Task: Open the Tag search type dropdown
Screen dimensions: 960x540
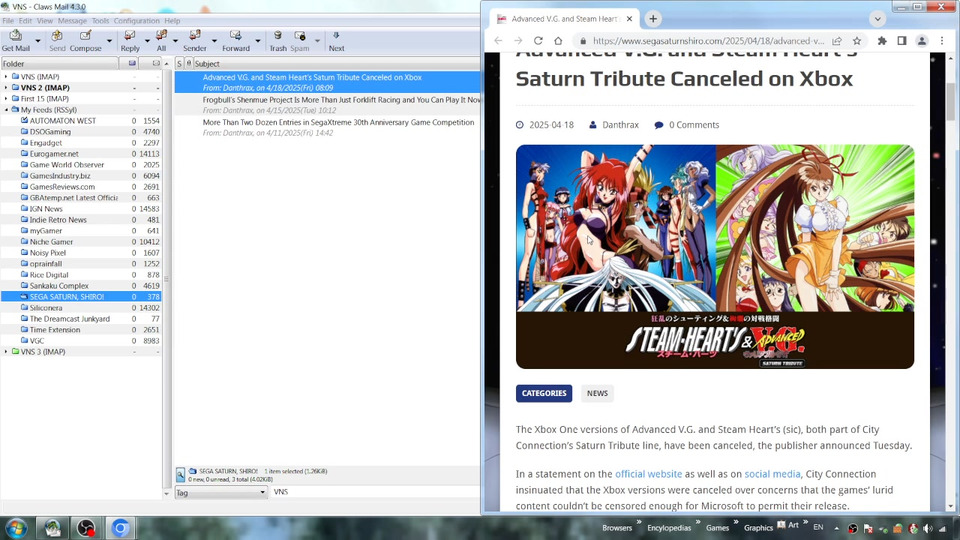Action: pyautogui.click(x=221, y=492)
